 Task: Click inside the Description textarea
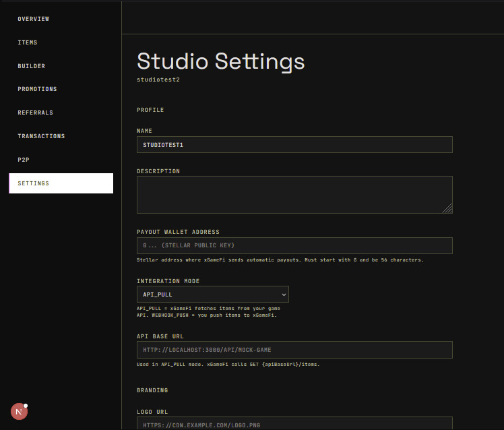[x=294, y=195]
